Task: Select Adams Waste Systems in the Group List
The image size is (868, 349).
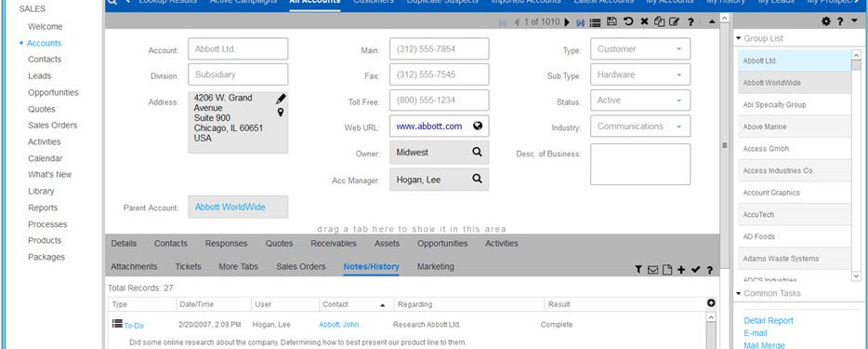Action: 794,258
